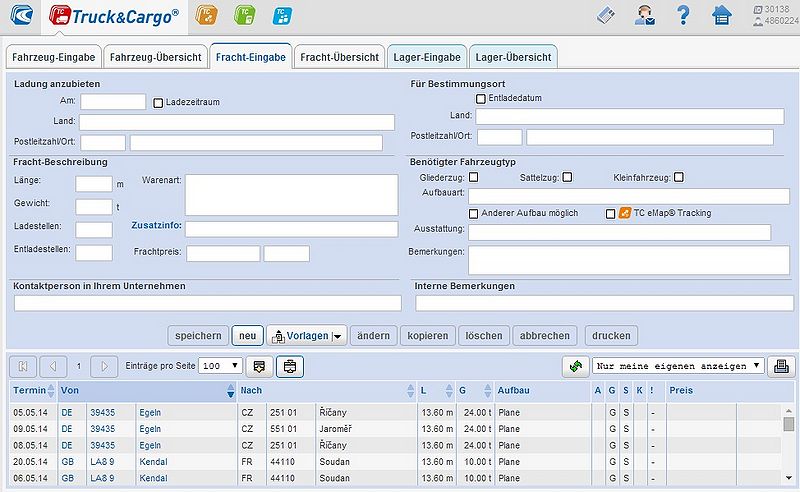Switch to Lager-Eingabe tab
800x492 pixels.
tap(427, 57)
